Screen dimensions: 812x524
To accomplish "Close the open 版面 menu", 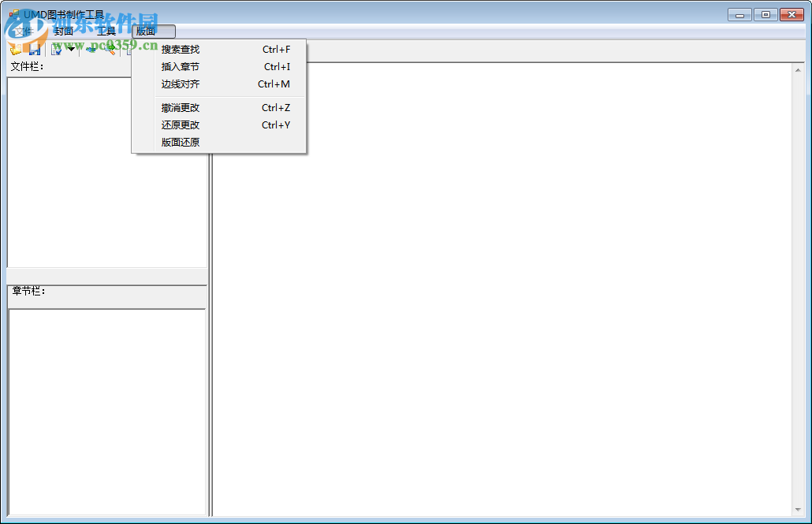I will point(154,32).
